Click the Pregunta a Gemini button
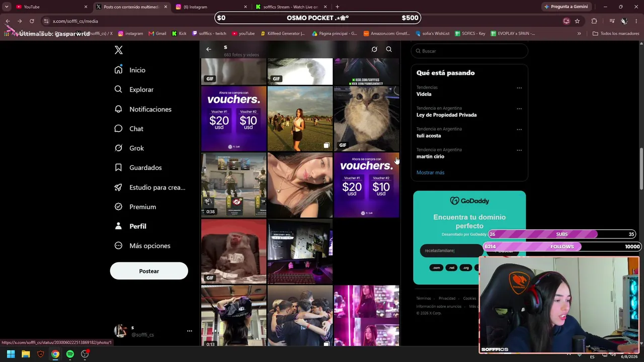Screen dimensions: 644x362 point(566,7)
